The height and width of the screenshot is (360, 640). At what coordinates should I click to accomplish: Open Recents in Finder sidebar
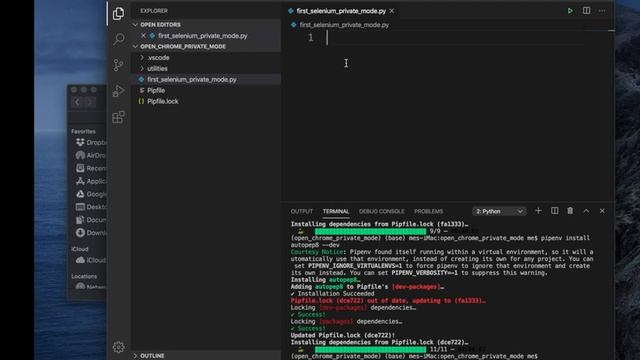[x=91, y=168]
